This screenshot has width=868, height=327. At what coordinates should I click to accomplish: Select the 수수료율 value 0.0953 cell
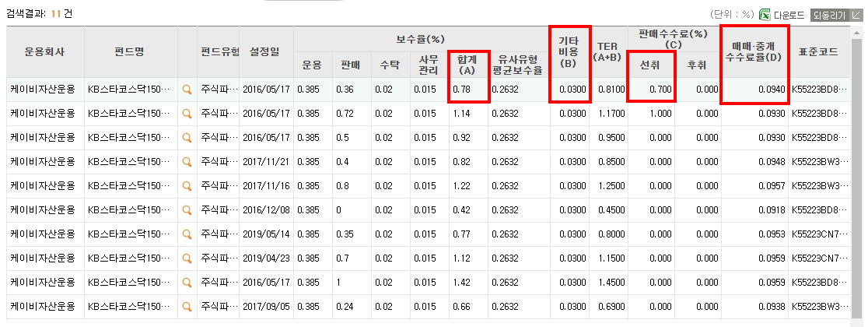[x=755, y=234]
